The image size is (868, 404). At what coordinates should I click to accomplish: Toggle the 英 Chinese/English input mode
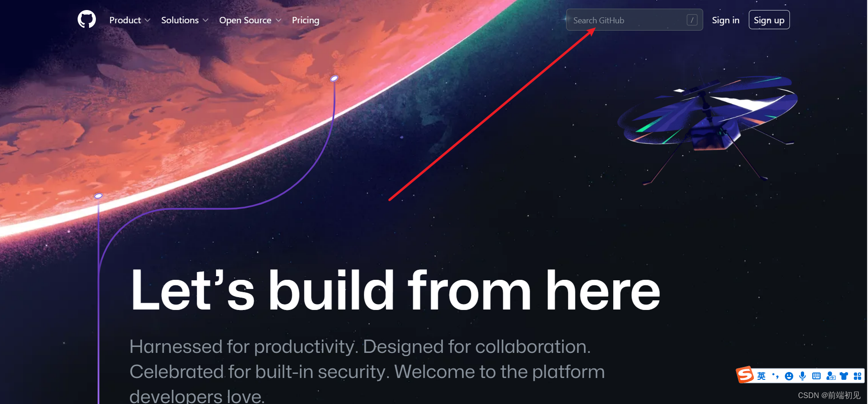click(x=761, y=376)
